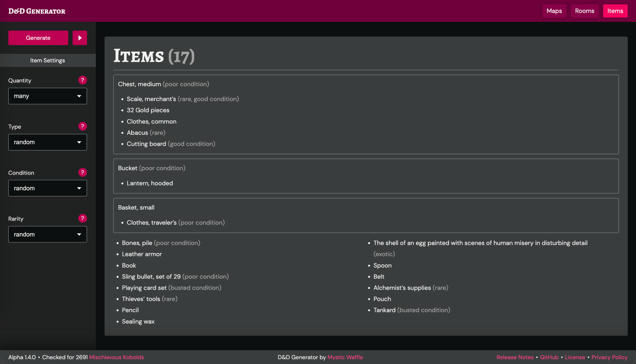Switch to the Rooms tab

click(x=584, y=10)
